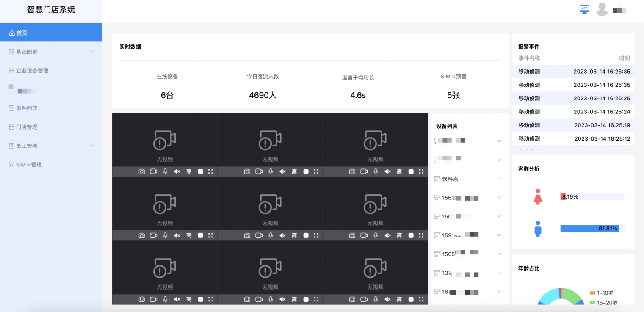Take snapshot in the bottom-left video tile

[142, 299]
